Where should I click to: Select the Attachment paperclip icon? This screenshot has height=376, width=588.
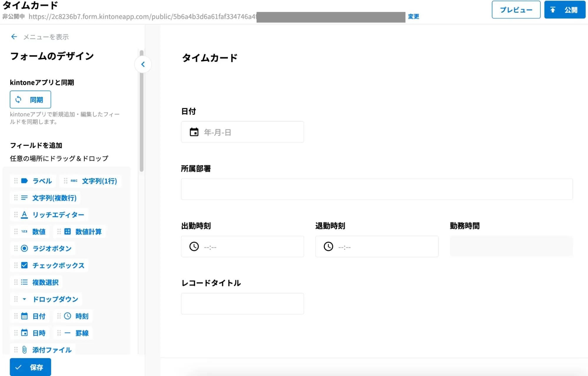pos(24,350)
